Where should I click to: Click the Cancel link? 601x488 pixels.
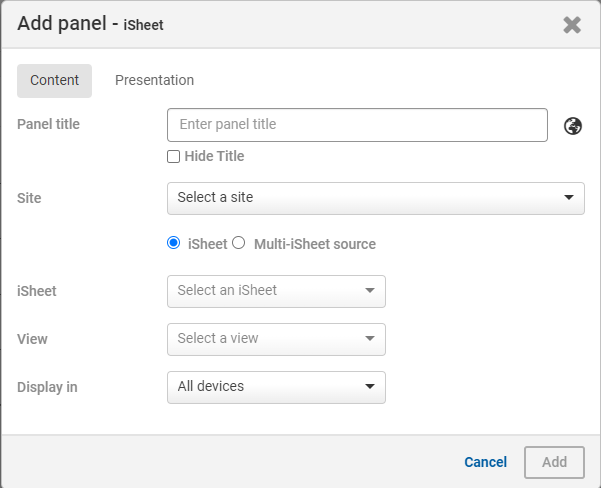tap(485, 462)
